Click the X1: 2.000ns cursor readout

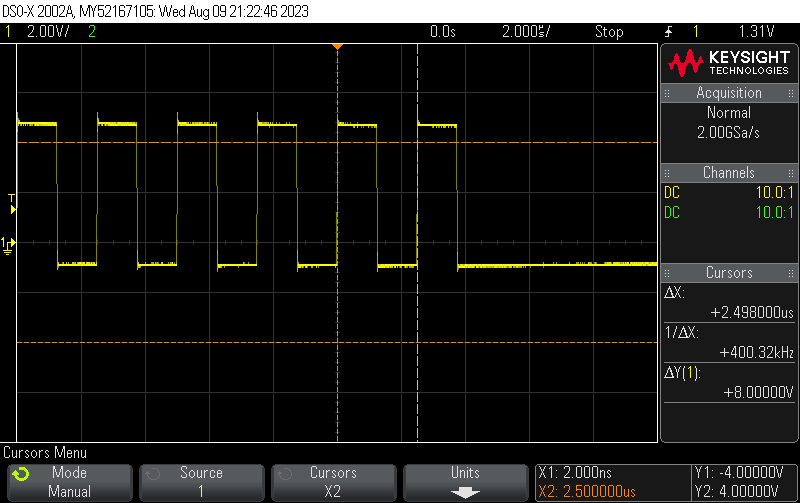coord(575,472)
